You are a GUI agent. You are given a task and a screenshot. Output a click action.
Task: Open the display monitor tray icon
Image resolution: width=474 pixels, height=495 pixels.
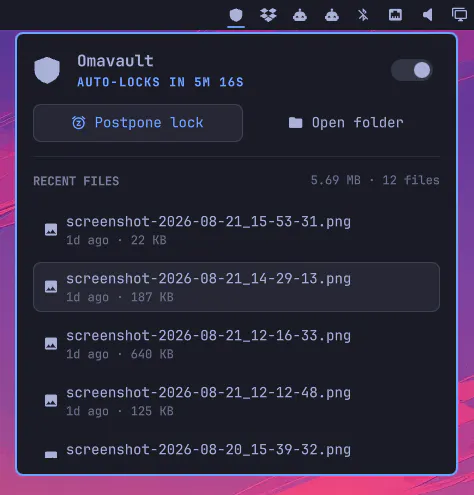pos(459,15)
